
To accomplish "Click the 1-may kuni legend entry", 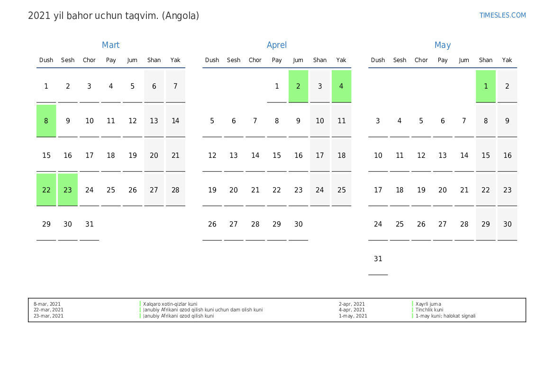I will (445, 316).
